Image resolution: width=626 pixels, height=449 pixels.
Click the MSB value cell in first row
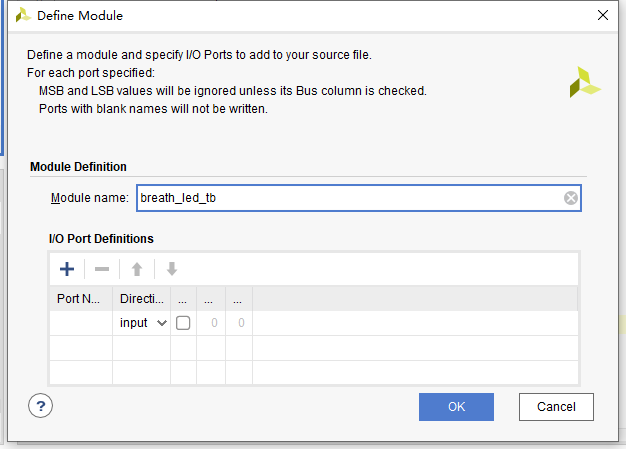tap(211, 323)
